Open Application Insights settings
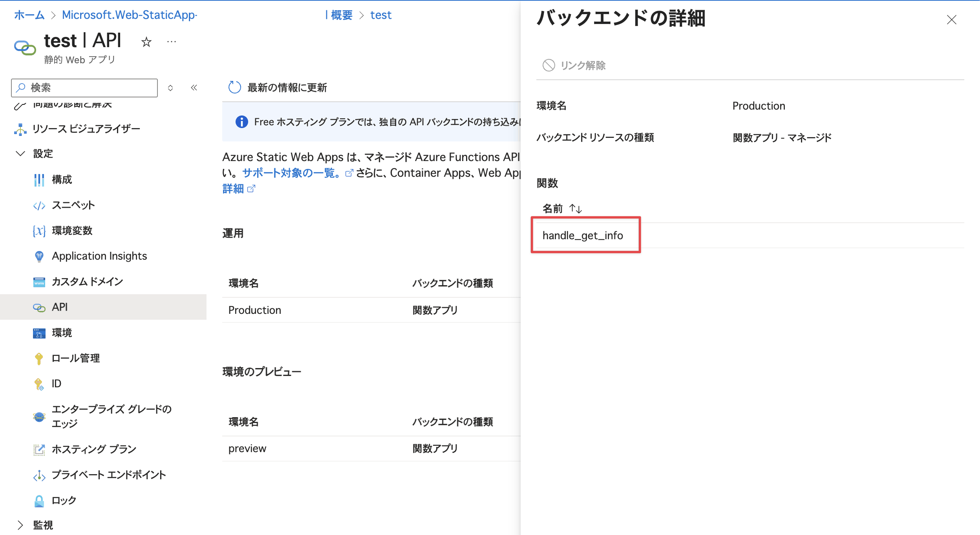Image resolution: width=980 pixels, height=535 pixels. (99, 256)
